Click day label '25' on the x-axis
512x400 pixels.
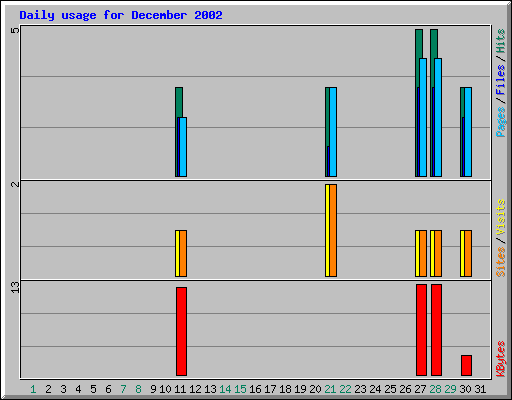[x=390, y=389]
